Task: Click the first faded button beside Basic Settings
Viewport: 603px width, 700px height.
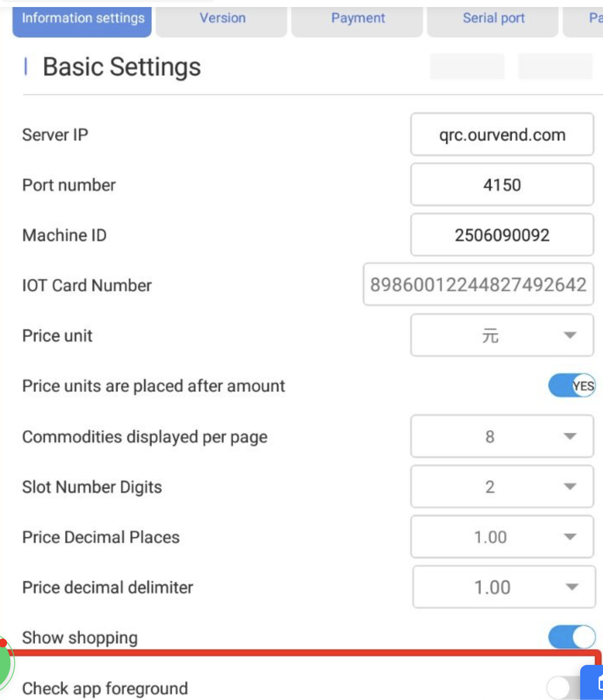Action: click(x=467, y=67)
